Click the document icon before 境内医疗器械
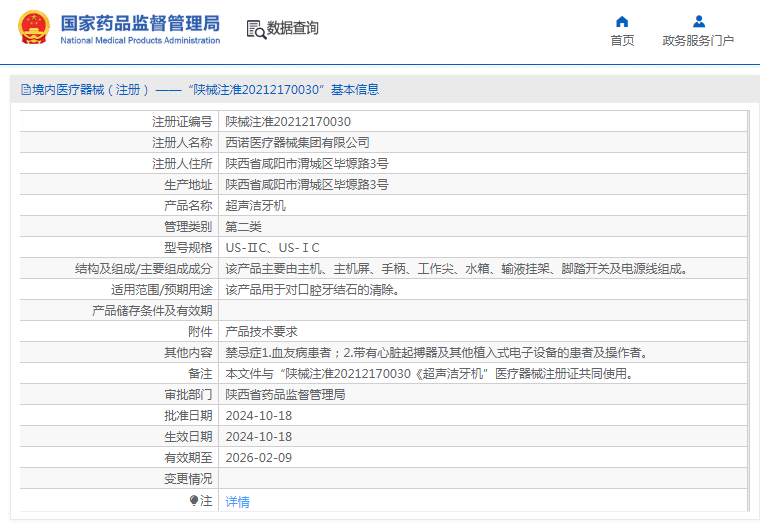The width and height of the screenshot is (760, 525). (x=25, y=90)
